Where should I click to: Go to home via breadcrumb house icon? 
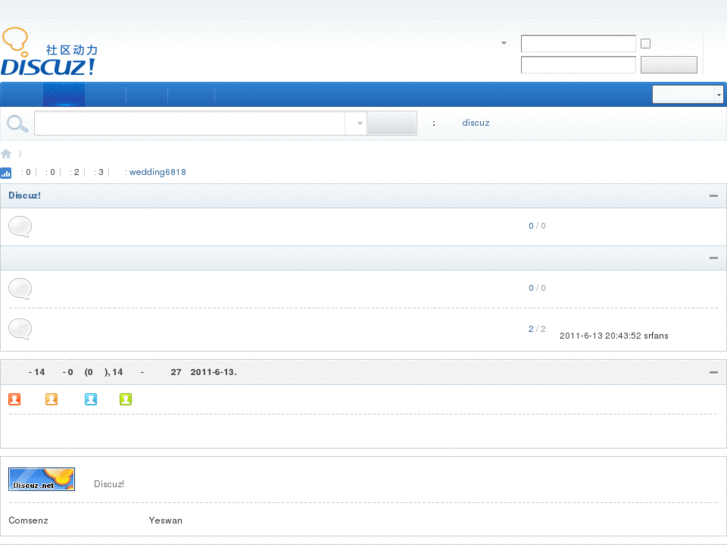pyautogui.click(x=6, y=154)
